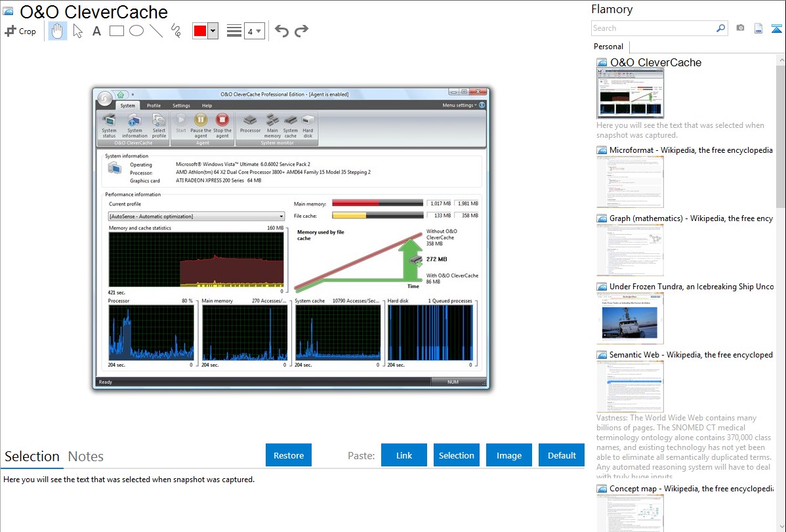Click the Pause the agent icon
Screen dimensions: 786x532
[x=201, y=125]
